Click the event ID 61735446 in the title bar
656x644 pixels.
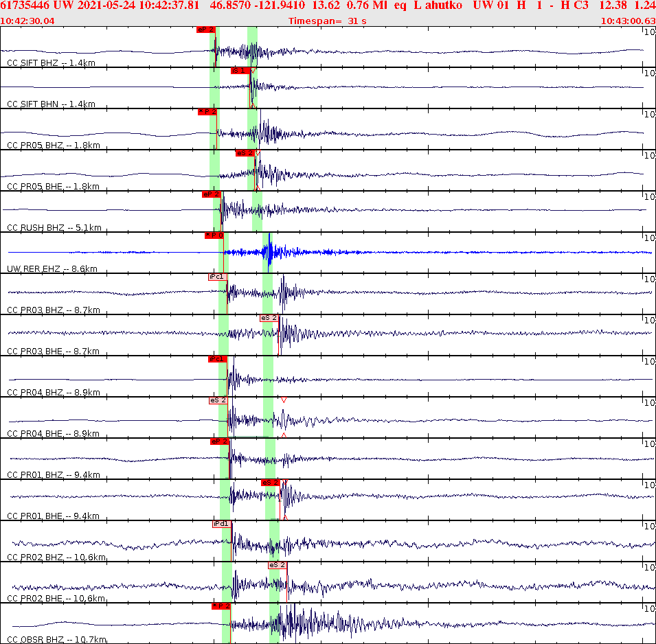click(x=23, y=6)
